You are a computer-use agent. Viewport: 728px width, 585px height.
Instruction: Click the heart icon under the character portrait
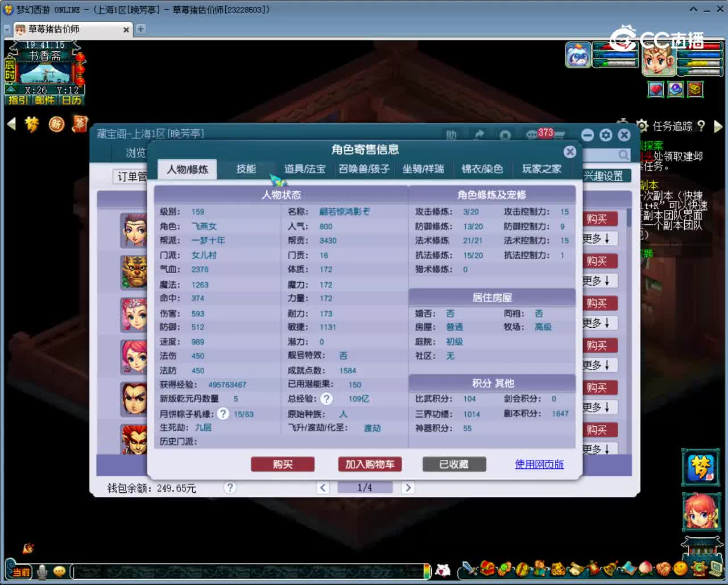coord(655,89)
